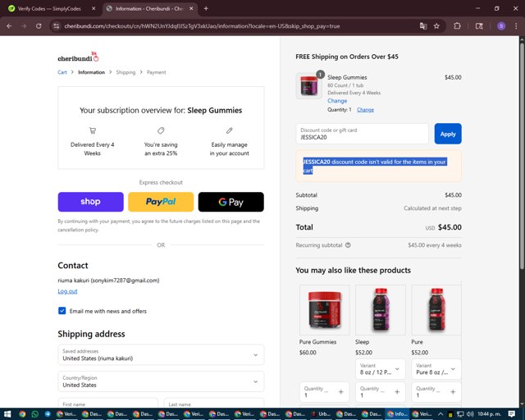Open the Chrome three-dot menu

click(516, 25)
